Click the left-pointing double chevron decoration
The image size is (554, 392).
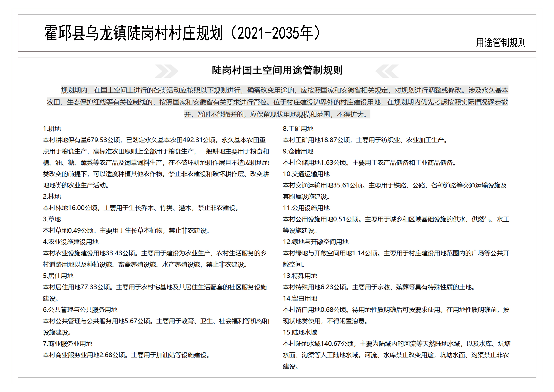(387, 71)
